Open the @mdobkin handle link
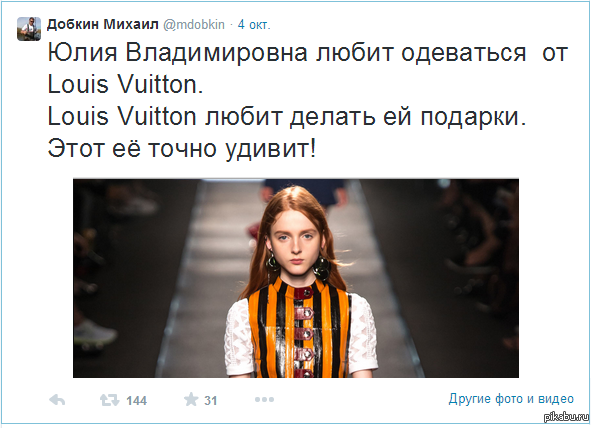Viewport: 594px width, 428px height. point(194,25)
